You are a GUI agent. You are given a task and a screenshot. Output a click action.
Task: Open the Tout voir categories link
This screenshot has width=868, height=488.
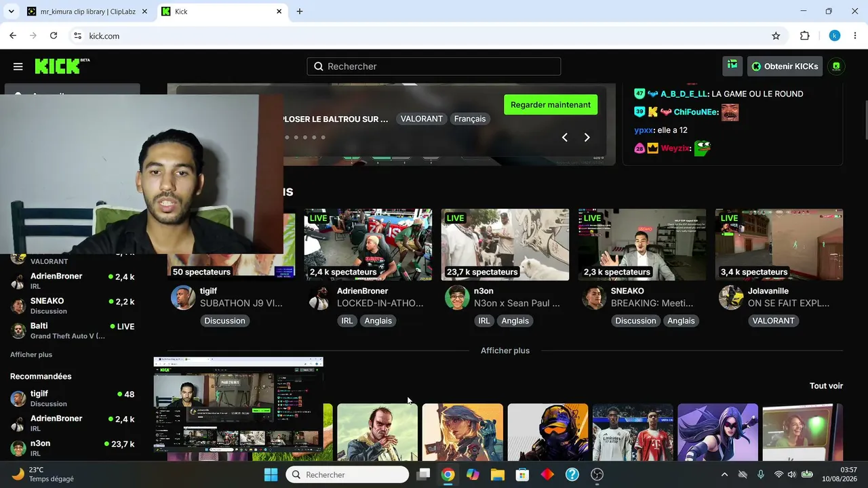click(x=826, y=386)
